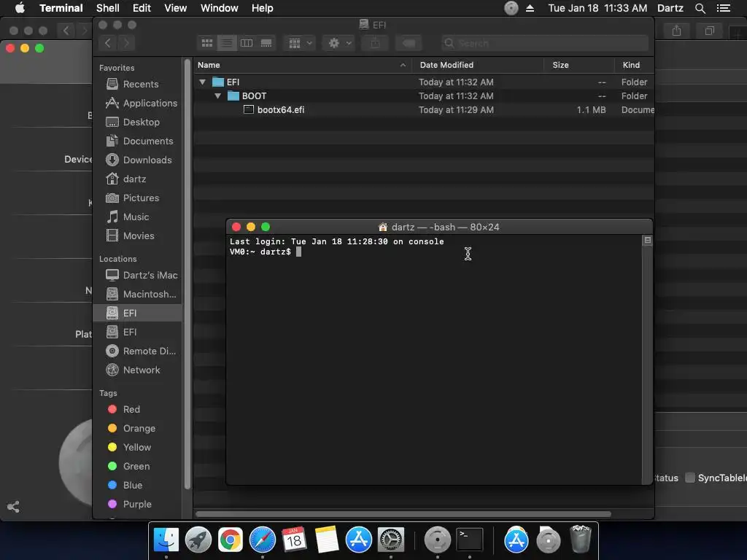Viewport: 747px width, 560px height.
Task: Select Dartz's iMac in Locations
Action: click(137, 275)
